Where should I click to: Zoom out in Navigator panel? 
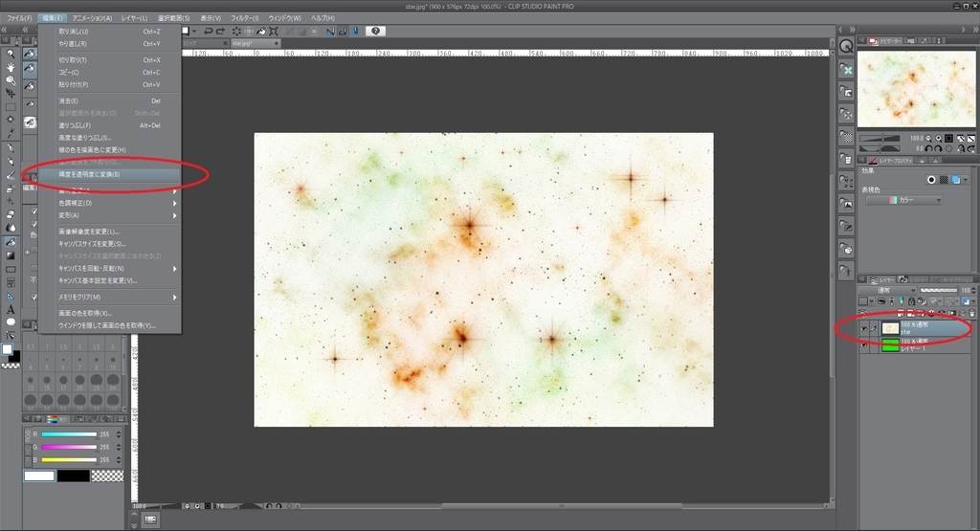click(x=928, y=138)
